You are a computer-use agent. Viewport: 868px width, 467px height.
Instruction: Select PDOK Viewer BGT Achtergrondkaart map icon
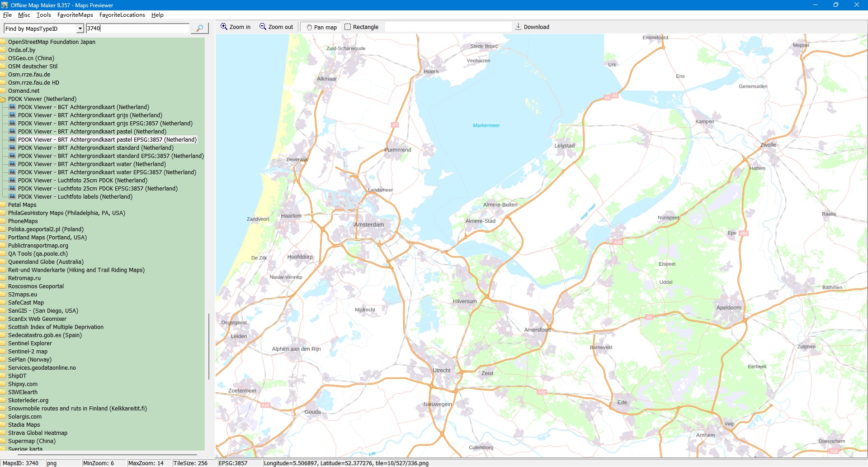point(12,107)
